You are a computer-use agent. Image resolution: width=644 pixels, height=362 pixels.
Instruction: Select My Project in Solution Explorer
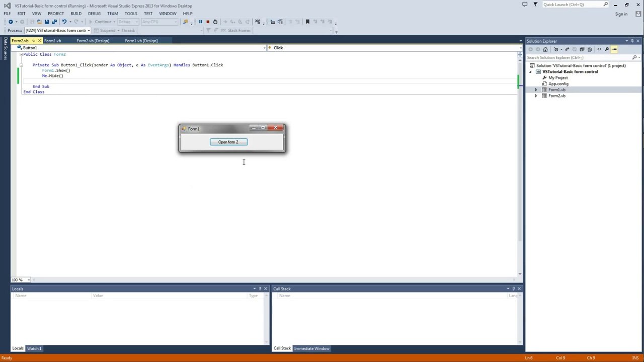(x=558, y=78)
